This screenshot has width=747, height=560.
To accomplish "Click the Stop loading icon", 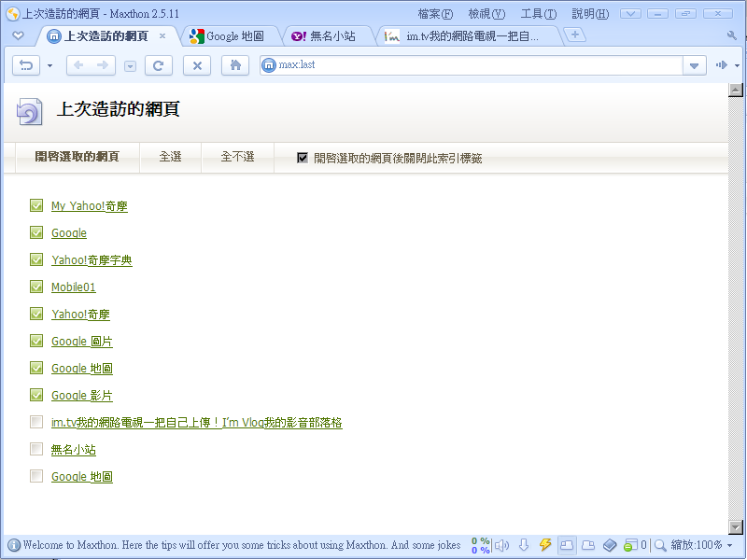I will pos(197,65).
